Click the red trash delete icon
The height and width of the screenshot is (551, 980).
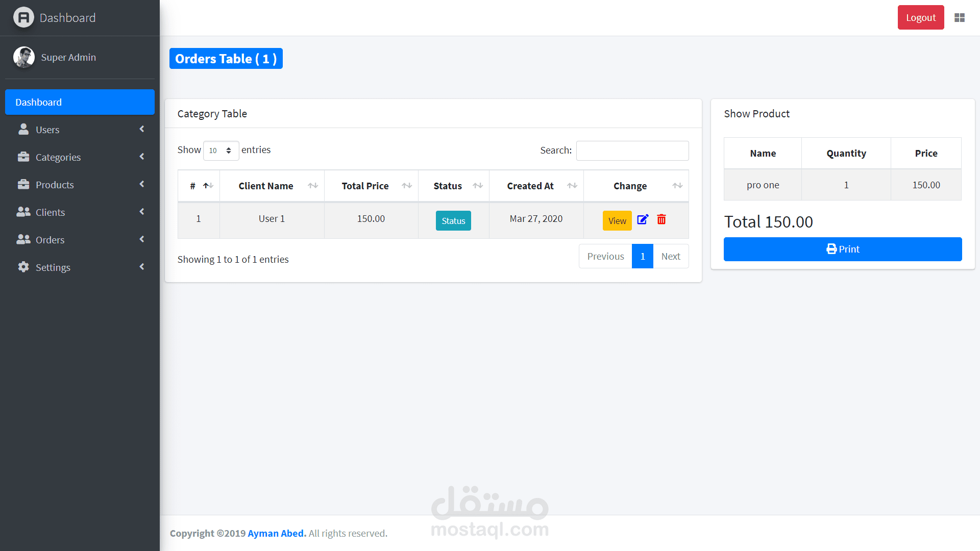tap(661, 219)
